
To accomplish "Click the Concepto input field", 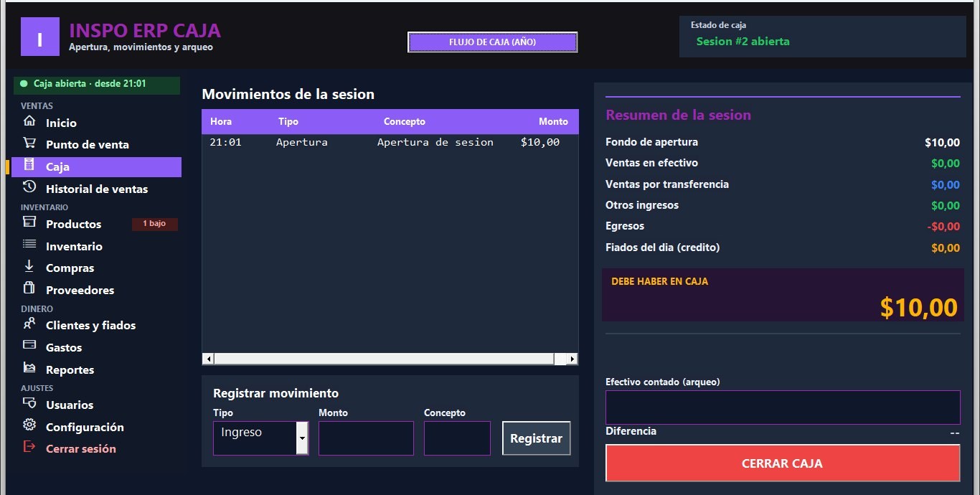I will pos(457,438).
